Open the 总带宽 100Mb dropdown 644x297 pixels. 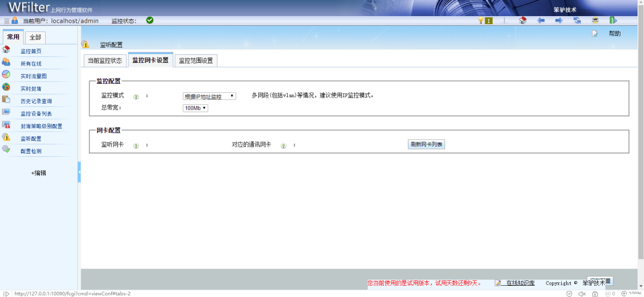(195, 108)
